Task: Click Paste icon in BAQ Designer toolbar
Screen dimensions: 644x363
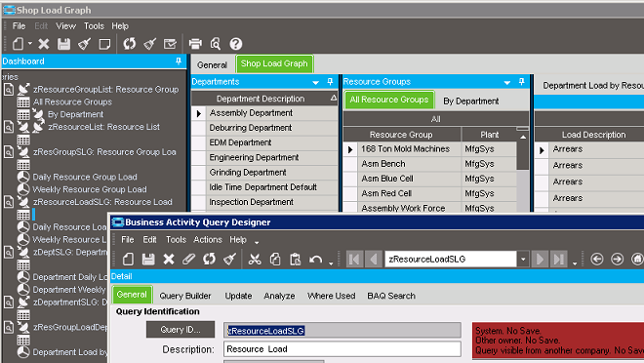Action: coord(295,260)
